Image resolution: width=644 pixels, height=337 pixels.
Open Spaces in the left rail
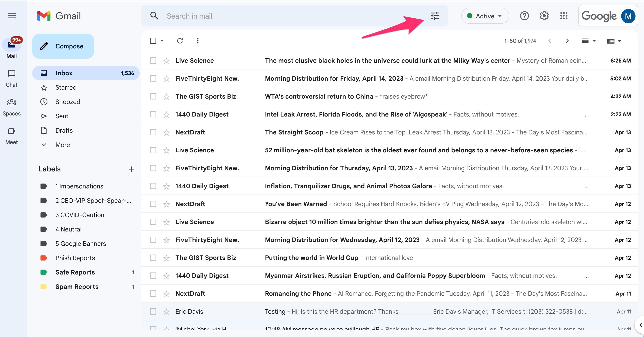click(11, 107)
